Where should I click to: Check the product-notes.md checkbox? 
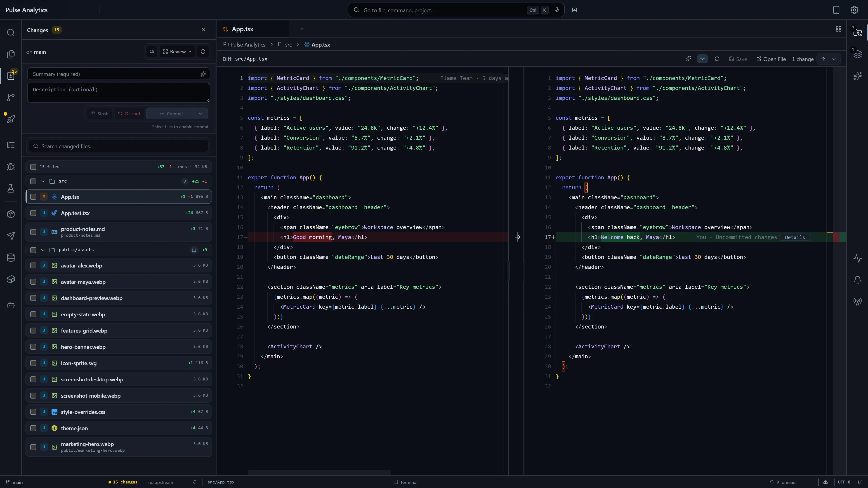[33, 232]
